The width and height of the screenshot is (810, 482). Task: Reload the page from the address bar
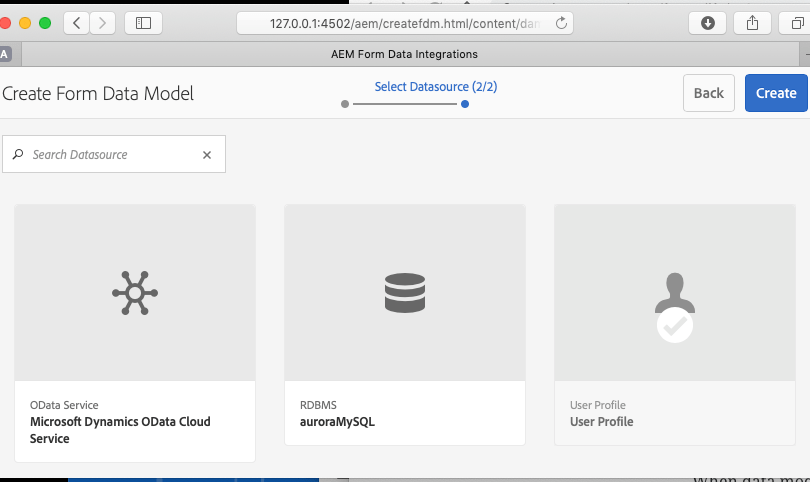point(561,23)
